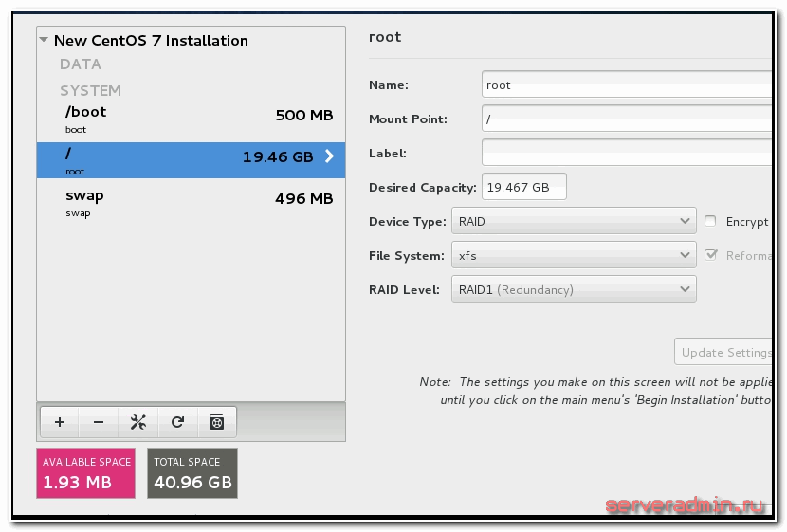Select the /boot partition entry

(190, 118)
